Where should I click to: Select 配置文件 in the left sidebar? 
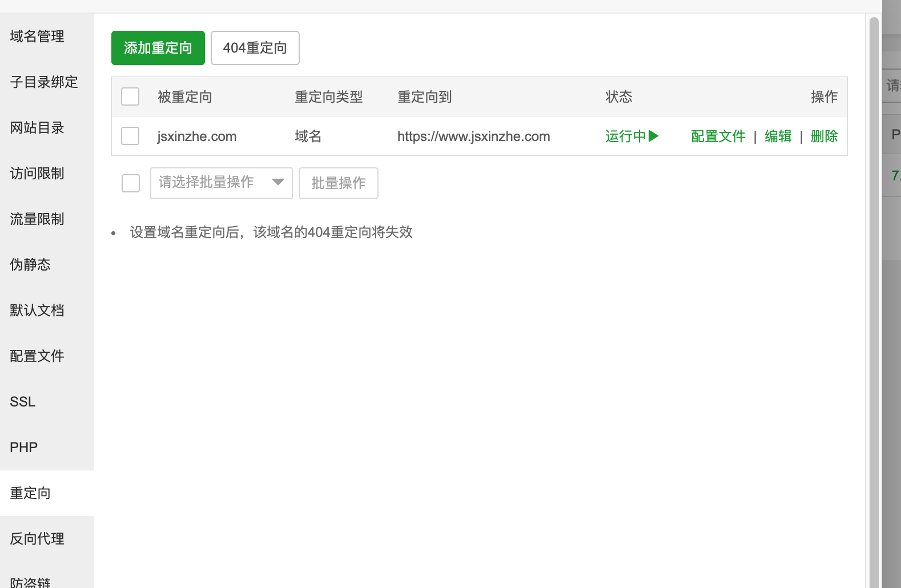click(47, 356)
